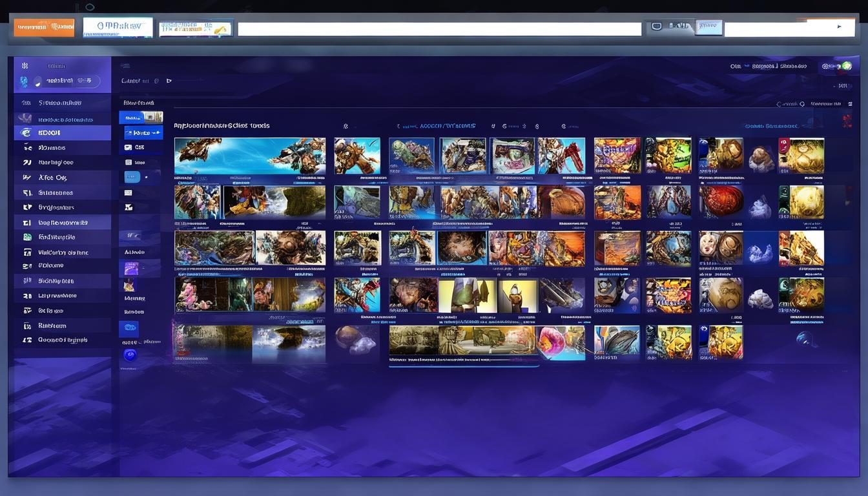This screenshot has height=496, width=868.
Task: Click the red icon at the right edge
Action: 847,119
